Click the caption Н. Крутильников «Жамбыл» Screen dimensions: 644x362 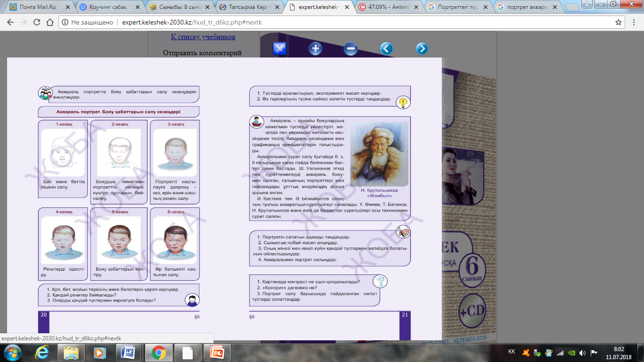(x=379, y=193)
